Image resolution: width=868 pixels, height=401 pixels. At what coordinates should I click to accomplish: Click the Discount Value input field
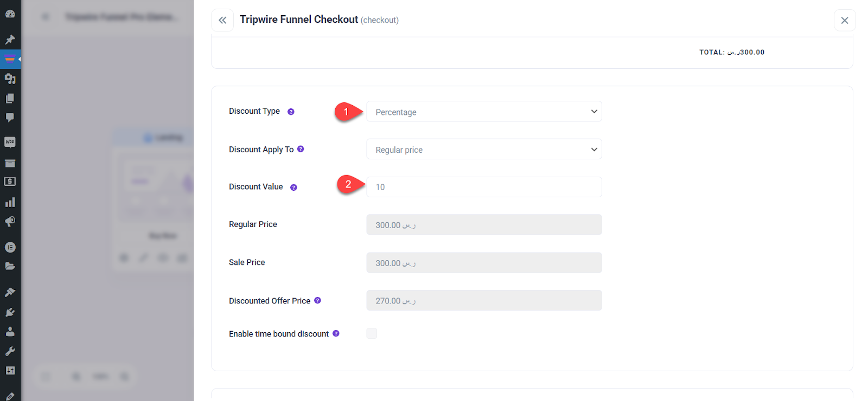484,187
